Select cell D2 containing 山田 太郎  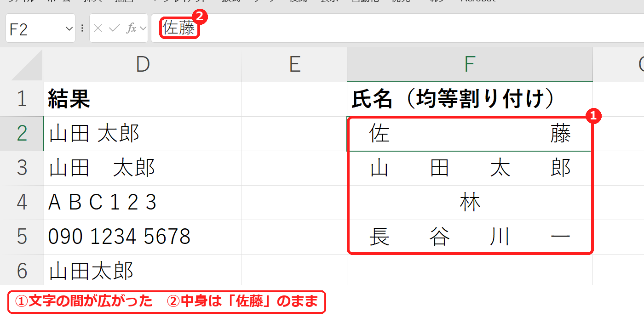[x=143, y=134]
